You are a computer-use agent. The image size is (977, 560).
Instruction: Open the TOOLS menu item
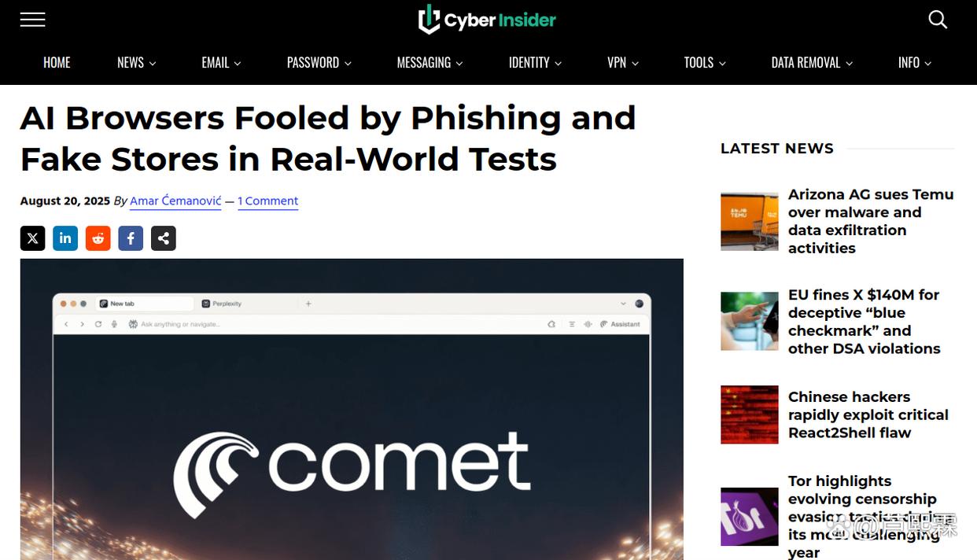tap(705, 63)
